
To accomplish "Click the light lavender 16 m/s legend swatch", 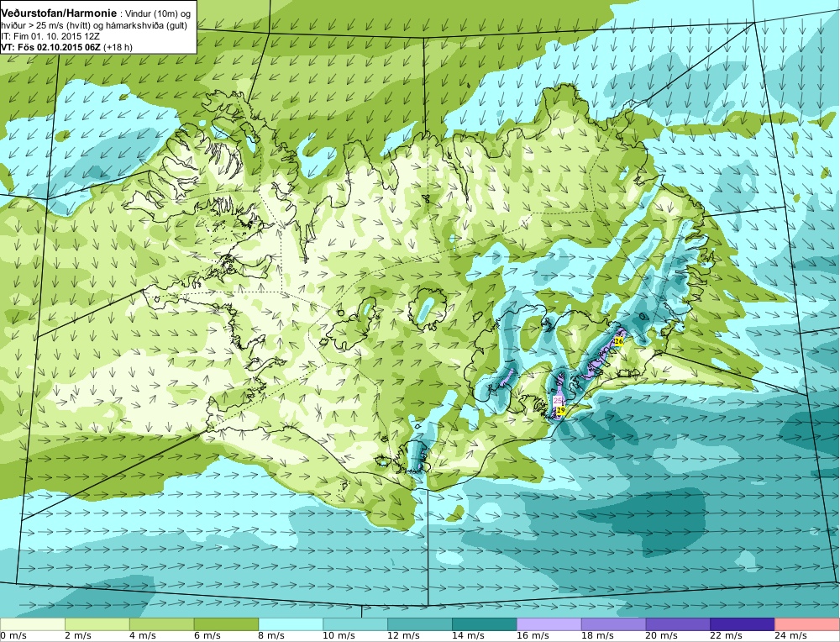I will 549,624.
